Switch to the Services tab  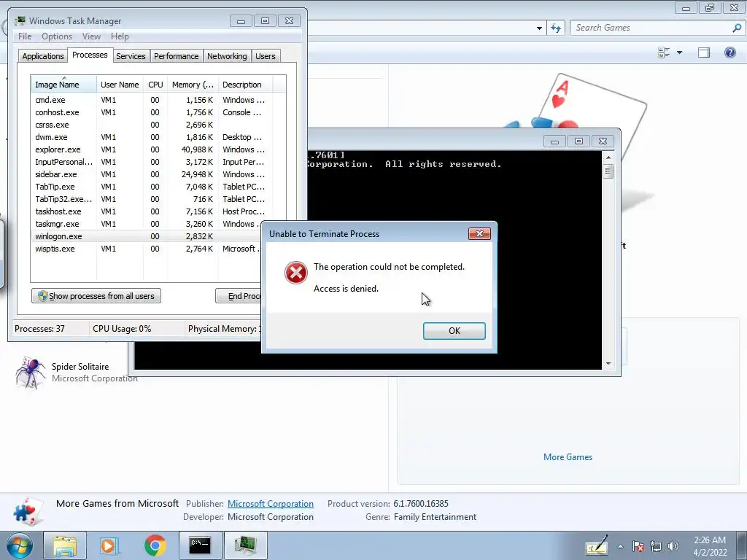(x=131, y=56)
